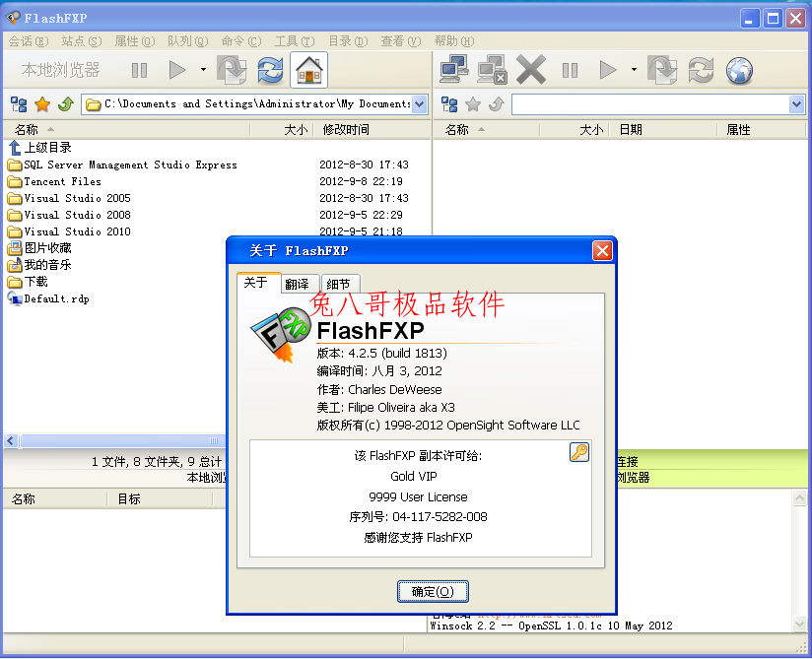This screenshot has height=659, width=812.
Task: Select the Tencent Files folder
Action: [x=54, y=181]
